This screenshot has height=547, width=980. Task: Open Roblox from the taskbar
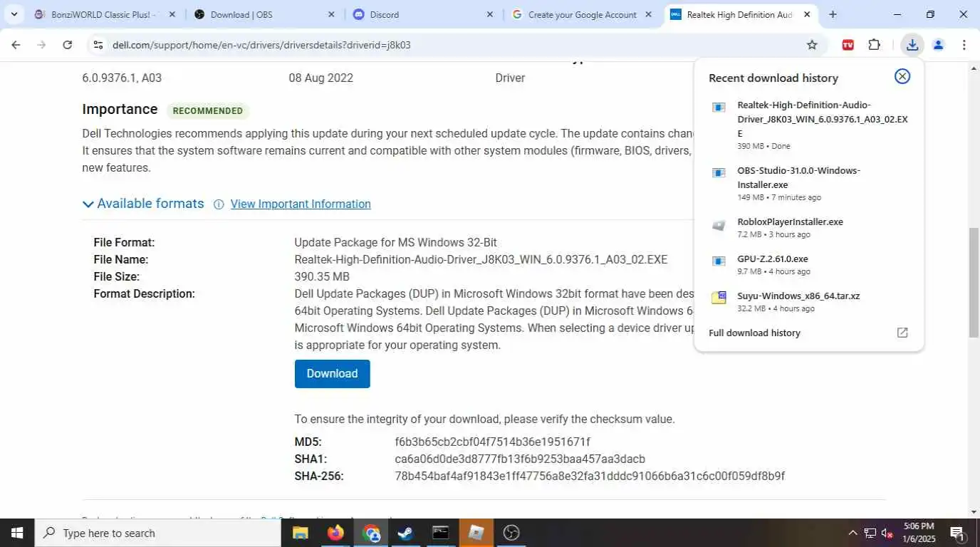click(476, 533)
